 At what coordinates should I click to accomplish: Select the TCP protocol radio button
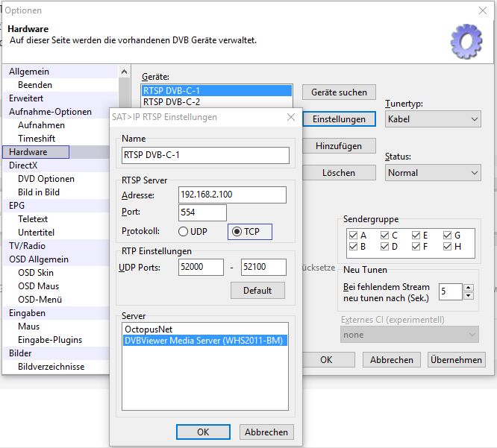pos(238,232)
